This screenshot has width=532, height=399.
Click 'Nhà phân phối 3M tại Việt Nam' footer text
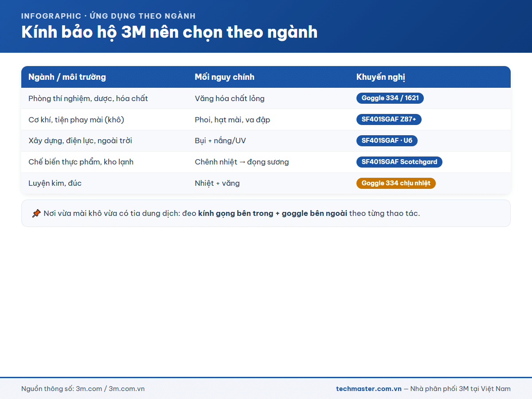pyautogui.click(x=461, y=389)
